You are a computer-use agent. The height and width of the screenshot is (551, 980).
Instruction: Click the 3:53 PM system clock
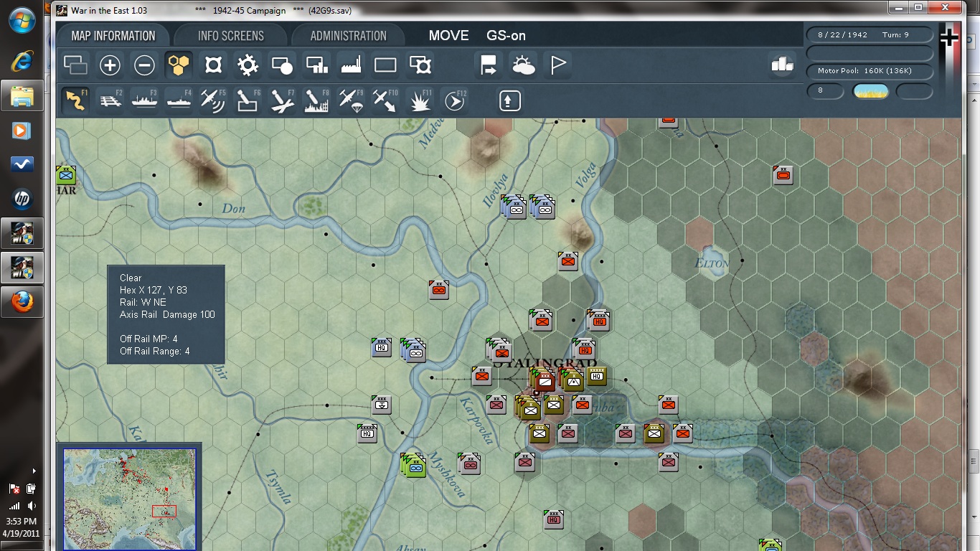[x=21, y=521]
